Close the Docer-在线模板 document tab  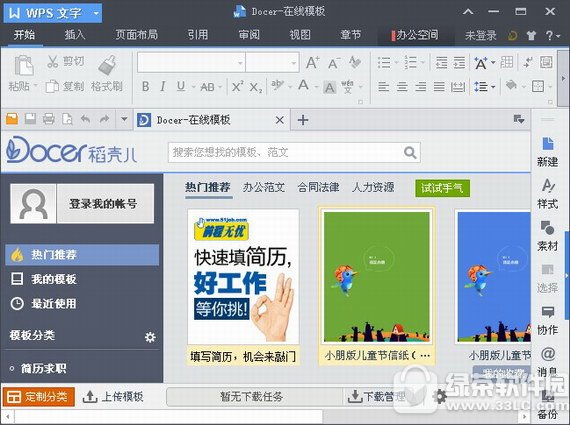(x=280, y=120)
